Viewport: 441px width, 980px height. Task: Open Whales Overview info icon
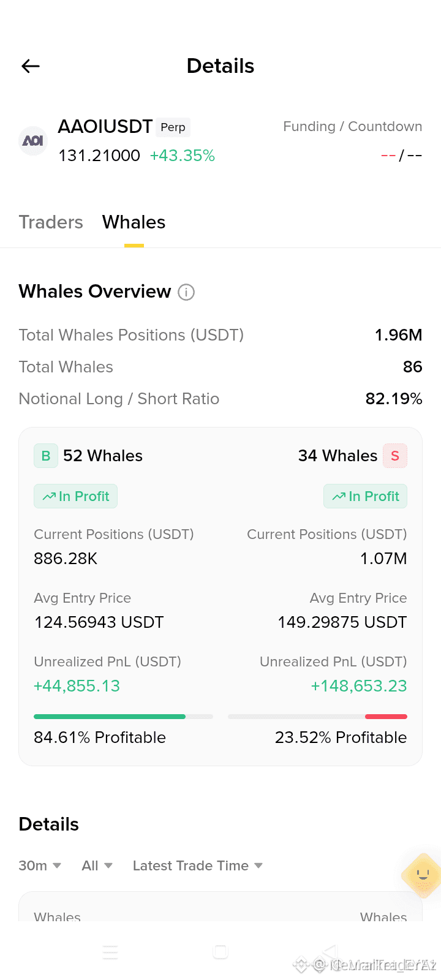[x=186, y=292]
